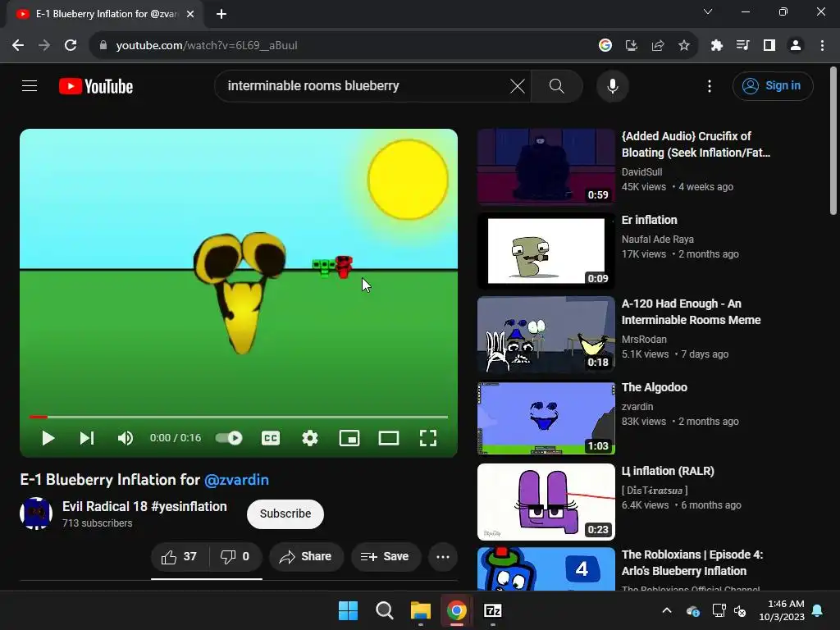Bookmark this tab with star icon
This screenshot has height=630, width=840.
pos(683,46)
